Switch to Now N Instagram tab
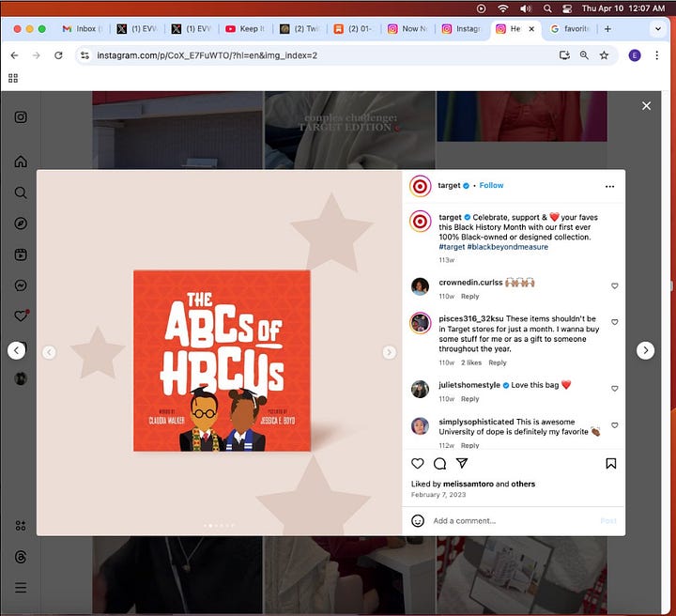The width and height of the screenshot is (676, 616). pyautogui.click(x=407, y=29)
